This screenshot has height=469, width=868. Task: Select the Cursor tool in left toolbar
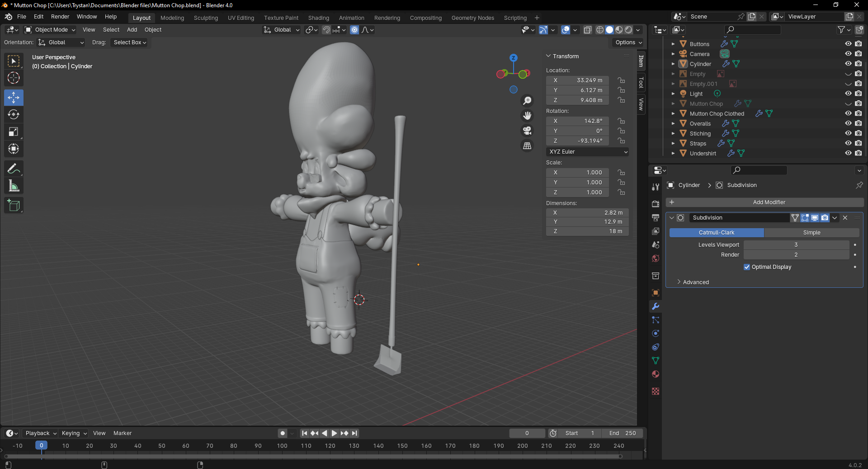(x=14, y=78)
